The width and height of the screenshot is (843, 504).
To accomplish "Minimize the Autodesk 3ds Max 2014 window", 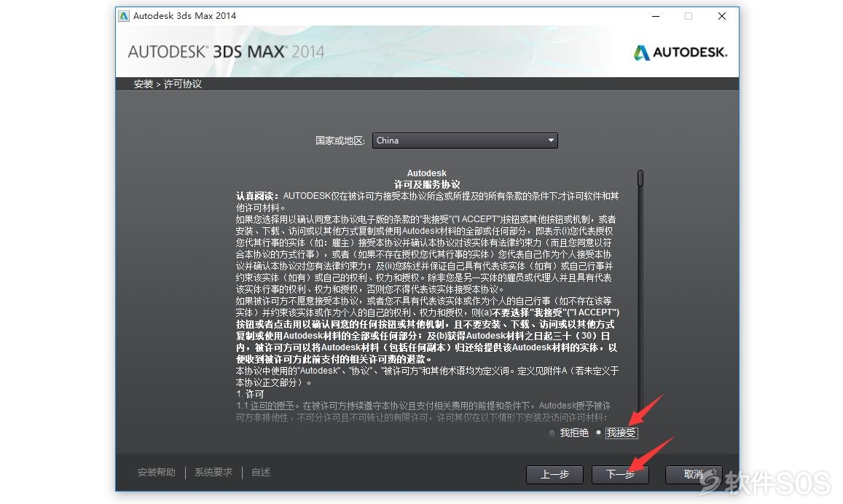I will 655,16.
